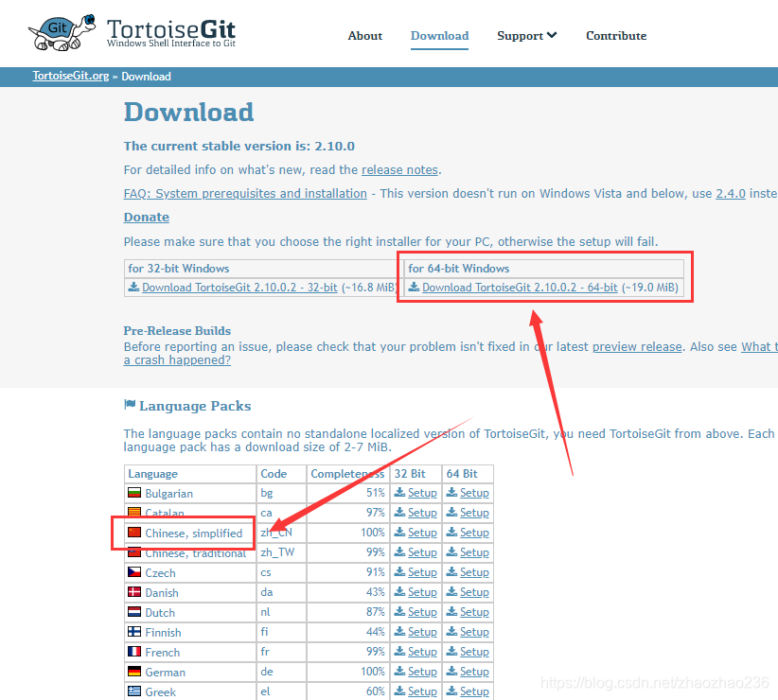Open the Donate link

click(x=147, y=218)
